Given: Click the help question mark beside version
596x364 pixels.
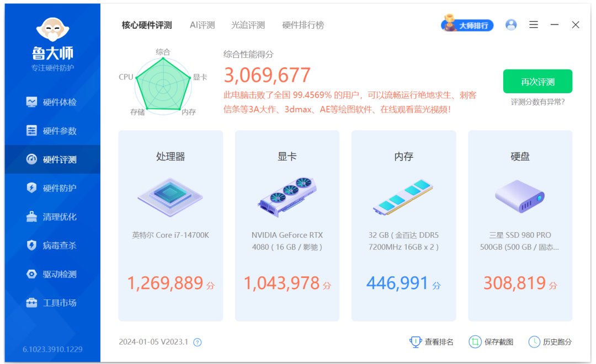Looking at the screenshot, I should (197, 342).
